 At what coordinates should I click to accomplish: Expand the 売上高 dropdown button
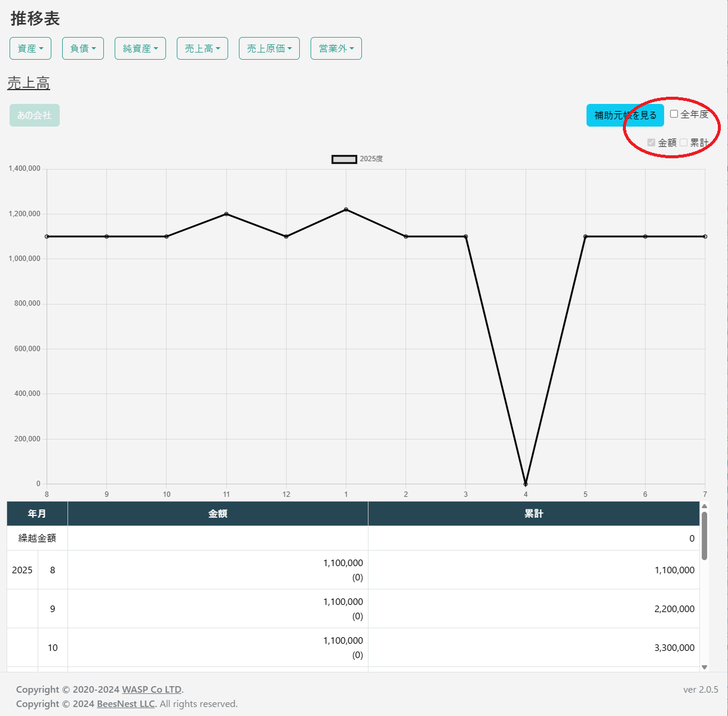202,48
